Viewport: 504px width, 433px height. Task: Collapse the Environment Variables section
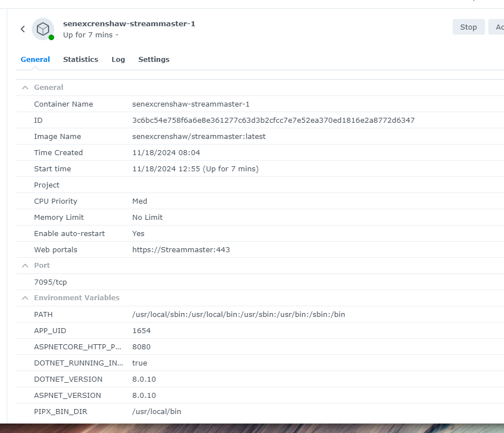coord(25,297)
